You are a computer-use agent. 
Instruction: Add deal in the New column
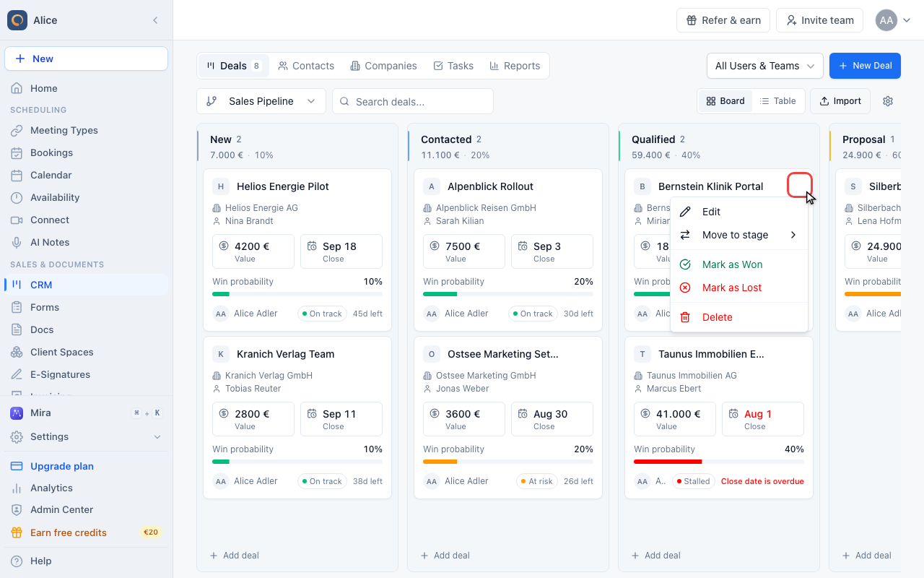(x=234, y=556)
